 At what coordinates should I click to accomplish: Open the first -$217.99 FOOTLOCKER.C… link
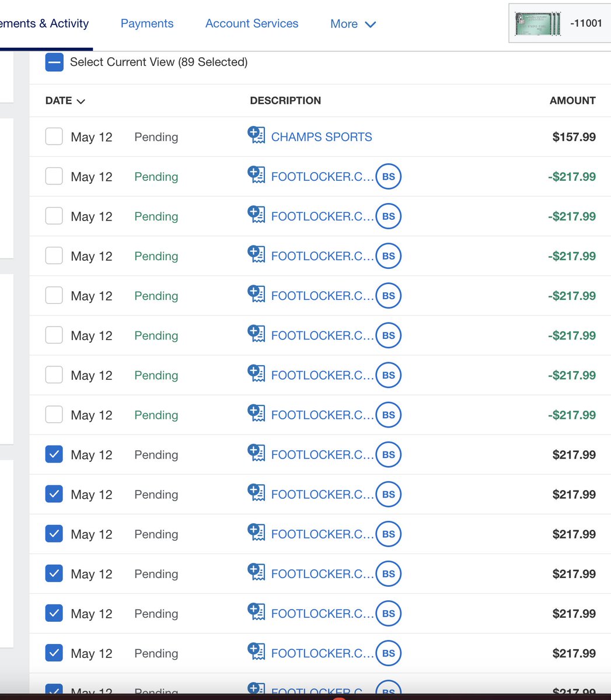click(x=322, y=177)
